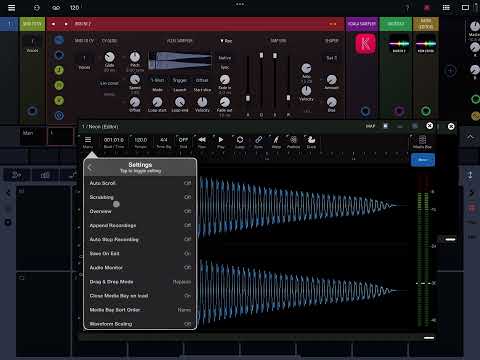Toggle Waveform Scaling setting
Screen dimensions: 480x360
tap(140, 324)
